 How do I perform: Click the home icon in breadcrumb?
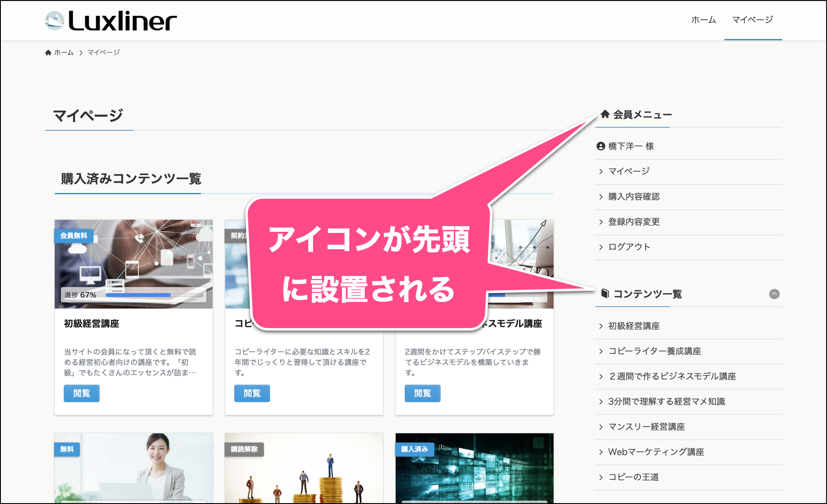tap(48, 53)
